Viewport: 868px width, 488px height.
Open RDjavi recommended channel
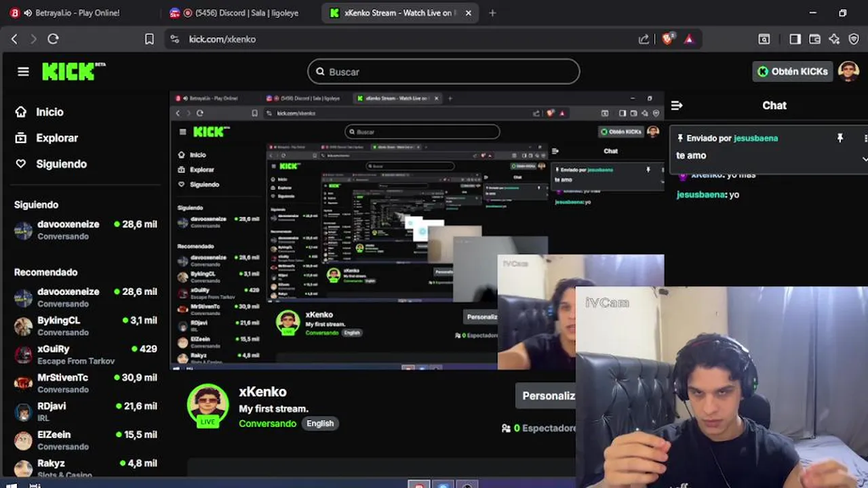(x=85, y=411)
